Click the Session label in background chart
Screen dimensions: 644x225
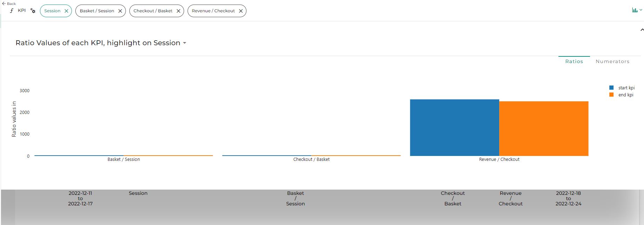[x=138, y=193]
